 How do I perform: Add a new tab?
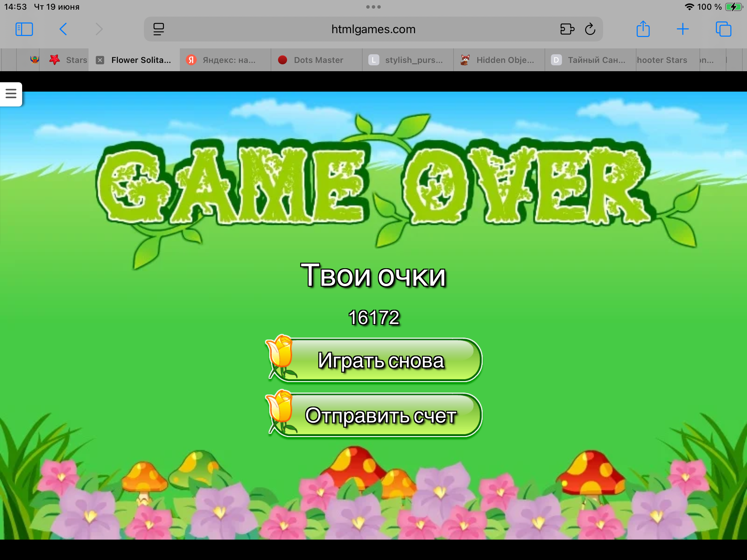tap(683, 29)
